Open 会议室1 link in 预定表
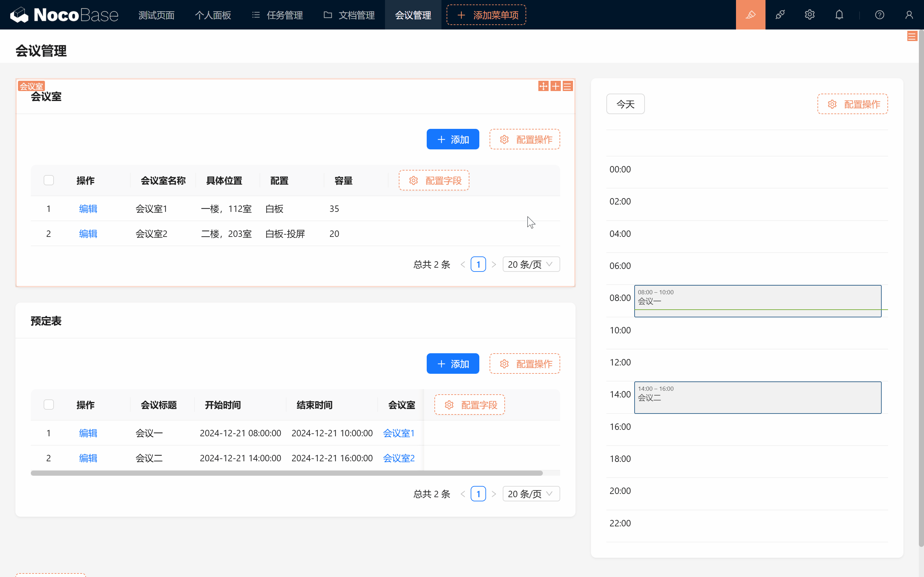 click(398, 433)
